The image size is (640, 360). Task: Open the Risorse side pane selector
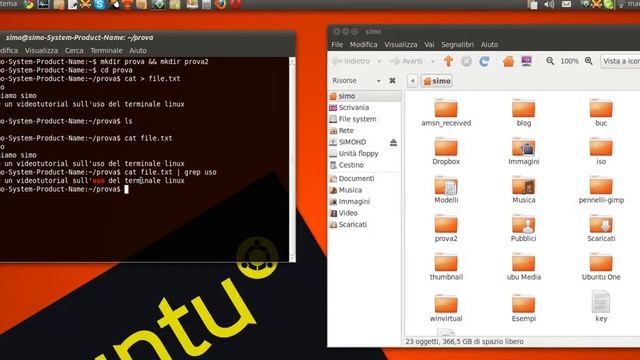356,80
